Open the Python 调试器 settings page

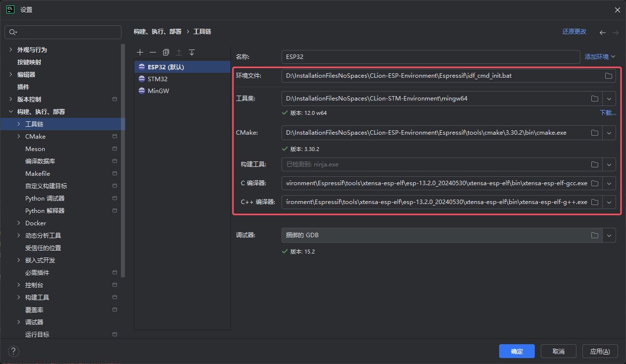coord(45,199)
